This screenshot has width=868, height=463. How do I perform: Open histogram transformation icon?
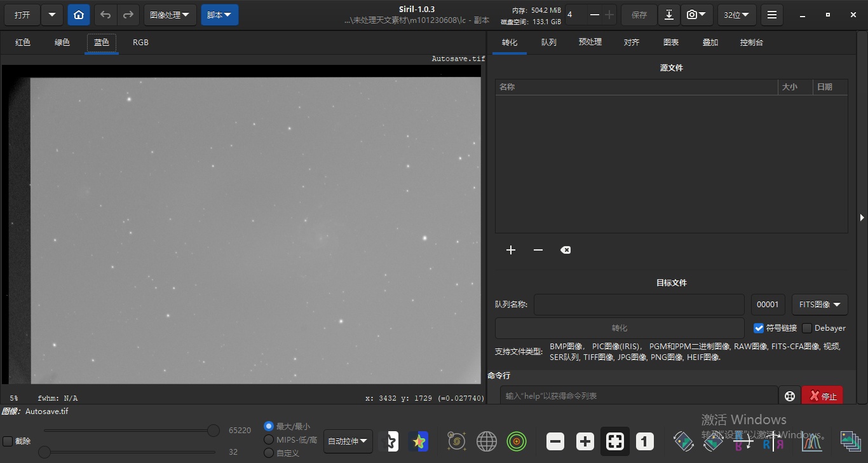pyautogui.click(x=811, y=441)
